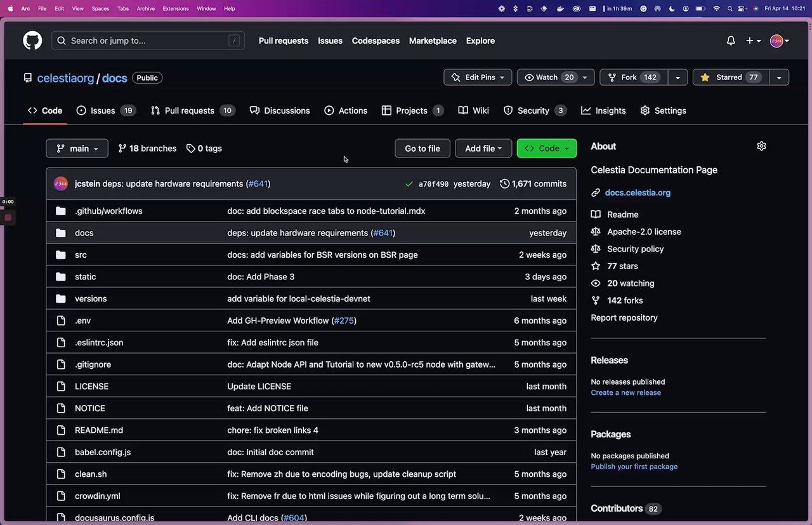Open the Discussions tab
The width and height of the screenshot is (812, 525).
coord(280,110)
